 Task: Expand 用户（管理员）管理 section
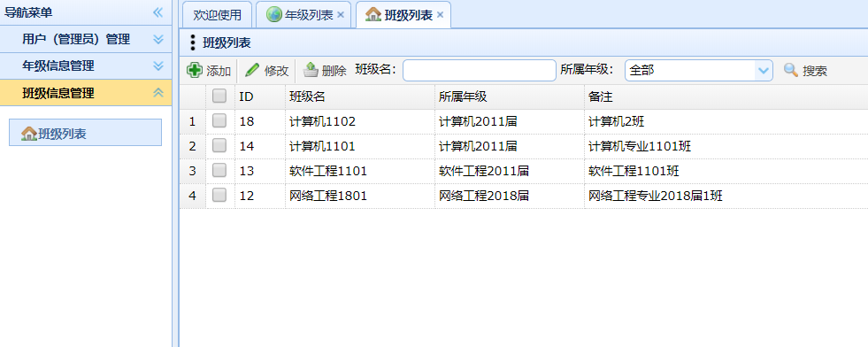coord(158,39)
